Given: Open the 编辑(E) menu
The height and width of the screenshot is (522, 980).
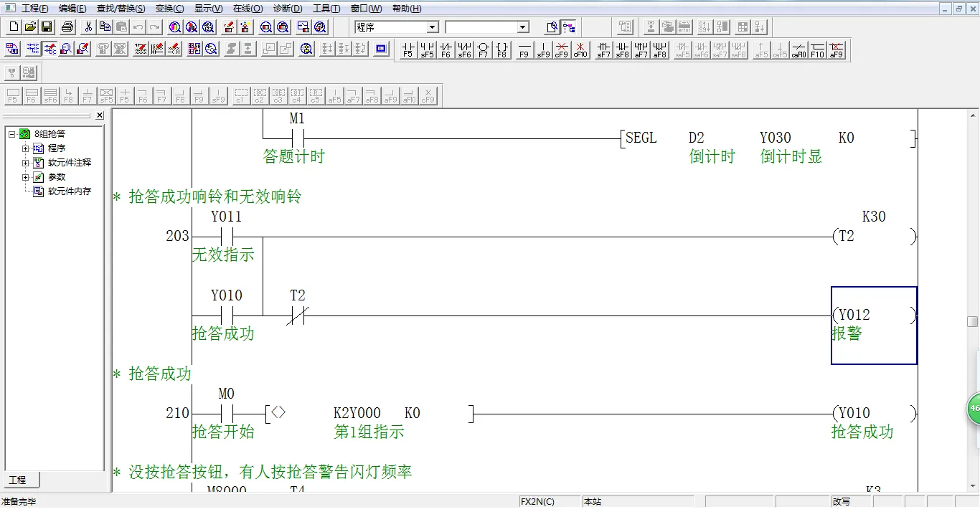Looking at the screenshot, I should pos(72,9).
